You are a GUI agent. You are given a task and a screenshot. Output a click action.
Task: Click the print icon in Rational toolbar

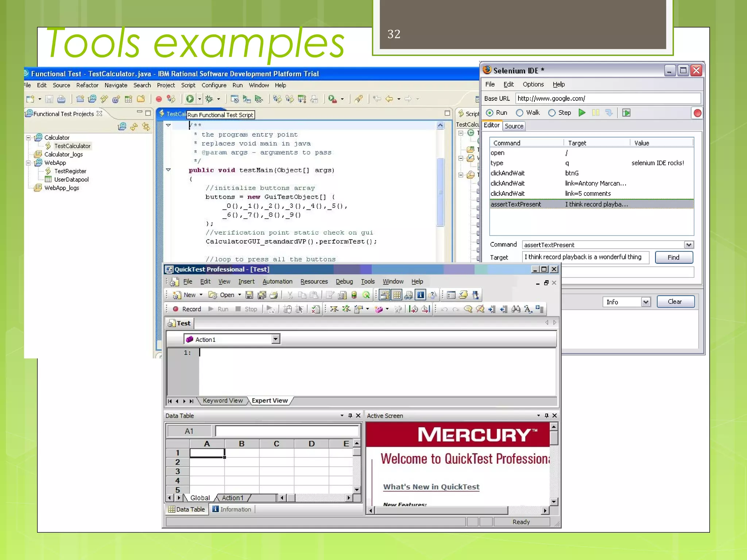(61, 99)
